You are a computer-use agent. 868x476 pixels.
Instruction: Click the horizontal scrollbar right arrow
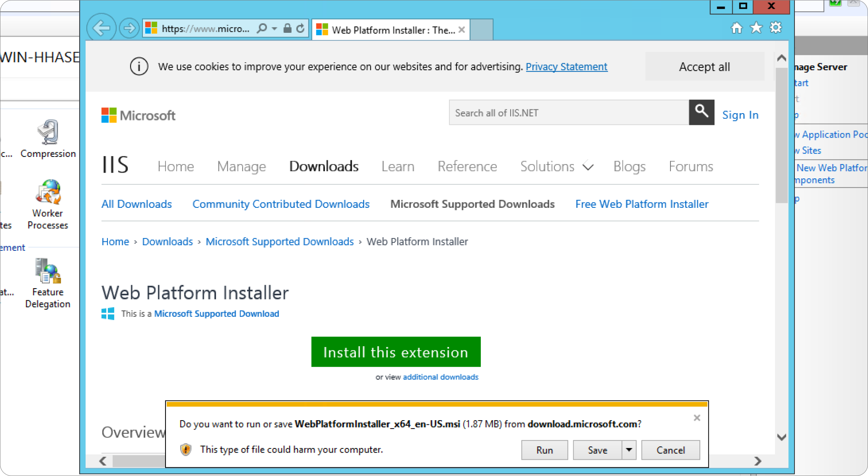pyautogui.click(x=758, y=461)
